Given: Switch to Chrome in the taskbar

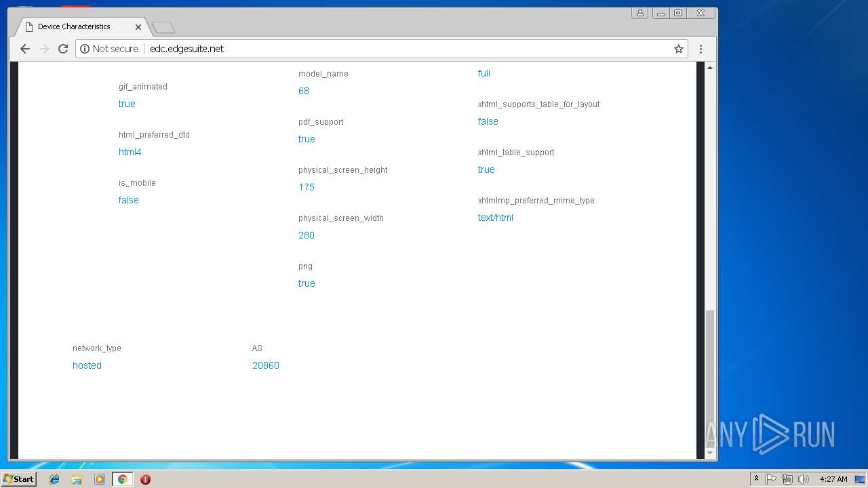Looking at the screenshot, I should tap(122, 479).
